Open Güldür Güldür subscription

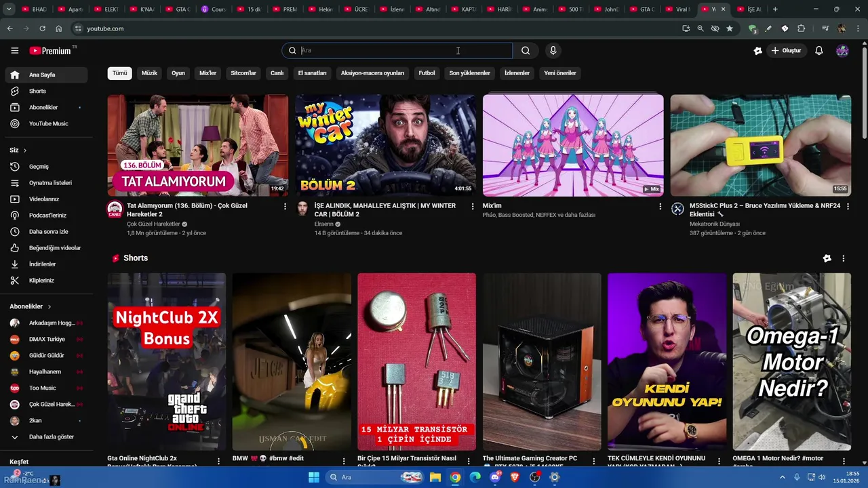[46, 356]
